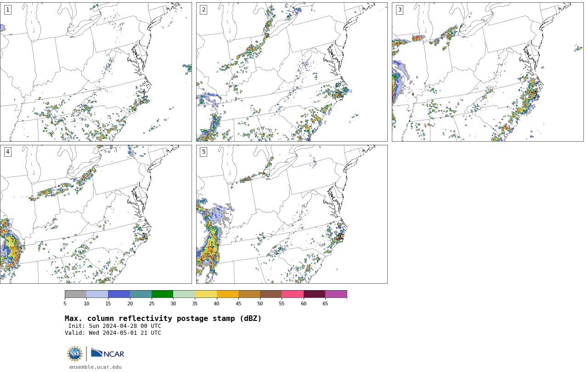Click the NCAR logo

pos(107,353)
